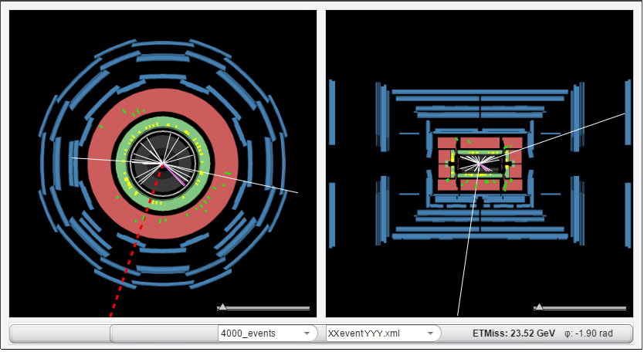The height and width of the screenshot is (352, 644).
Task: Click the white track that exits the bottom edge of the side view
Action: pyautogui.click(x=468, y=240)
